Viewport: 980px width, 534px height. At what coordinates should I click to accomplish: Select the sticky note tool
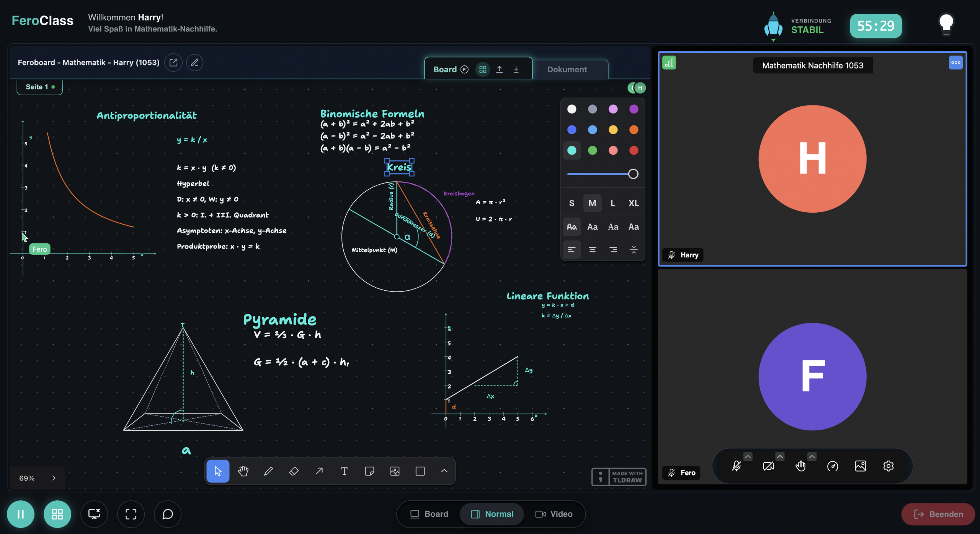pyautogui.click(x=369, y=471)
